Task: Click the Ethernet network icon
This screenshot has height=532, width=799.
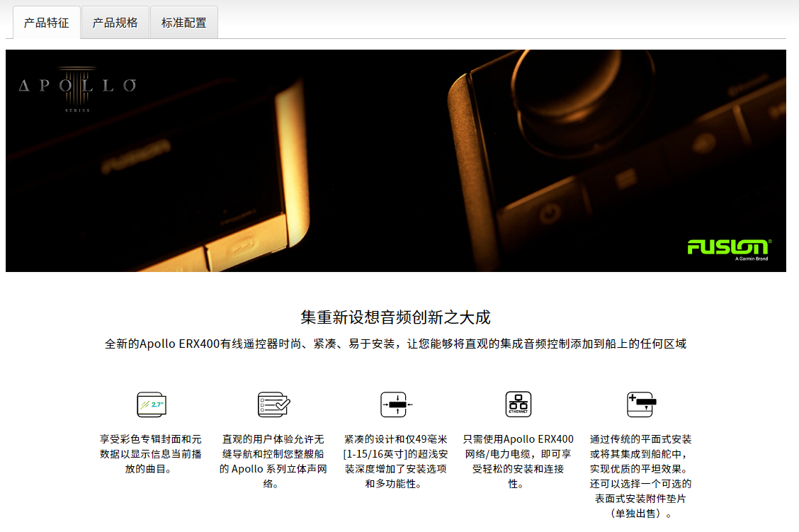Action: point(518,404)
